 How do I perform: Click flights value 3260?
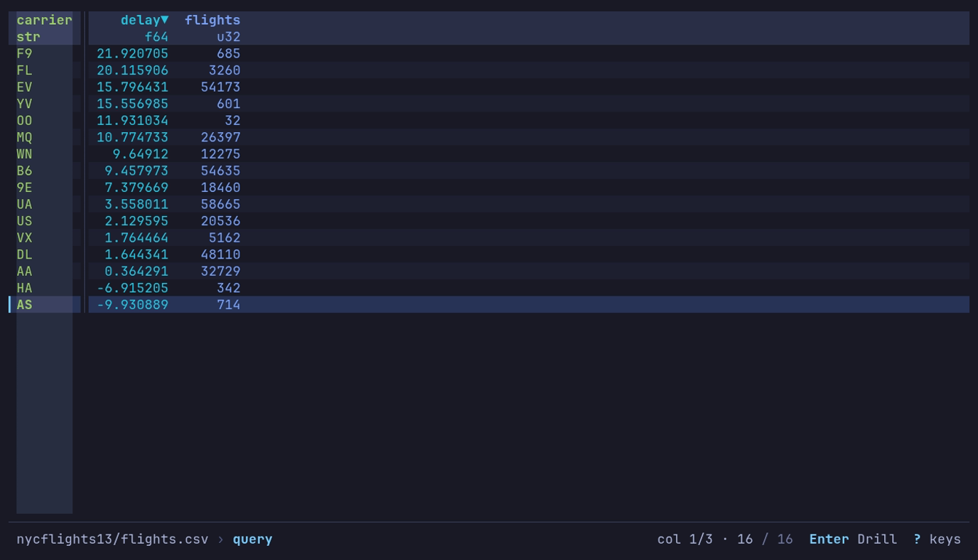tap(225, 70)
